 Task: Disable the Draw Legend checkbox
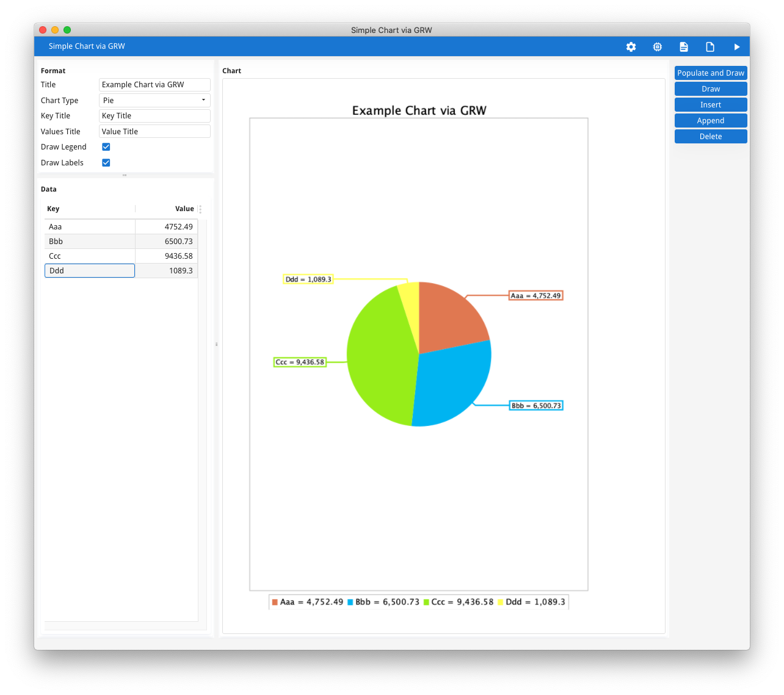(106, 146)
